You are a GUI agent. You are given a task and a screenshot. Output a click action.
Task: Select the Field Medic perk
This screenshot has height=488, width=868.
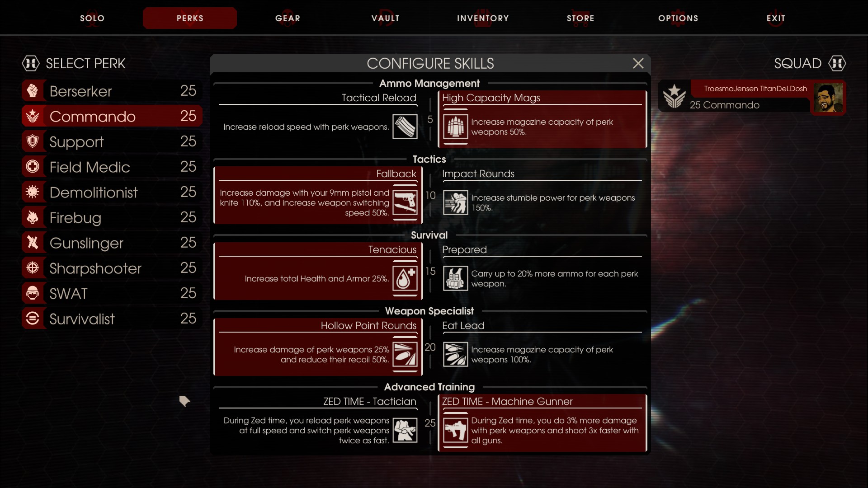pyautogui.click(x=112, y=167)
